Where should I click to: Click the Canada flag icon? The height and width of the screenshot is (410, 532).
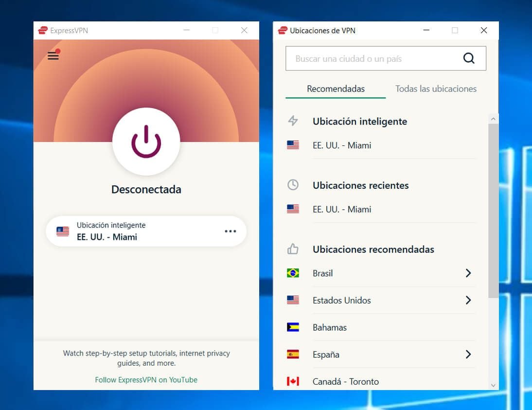pos(293,381)
